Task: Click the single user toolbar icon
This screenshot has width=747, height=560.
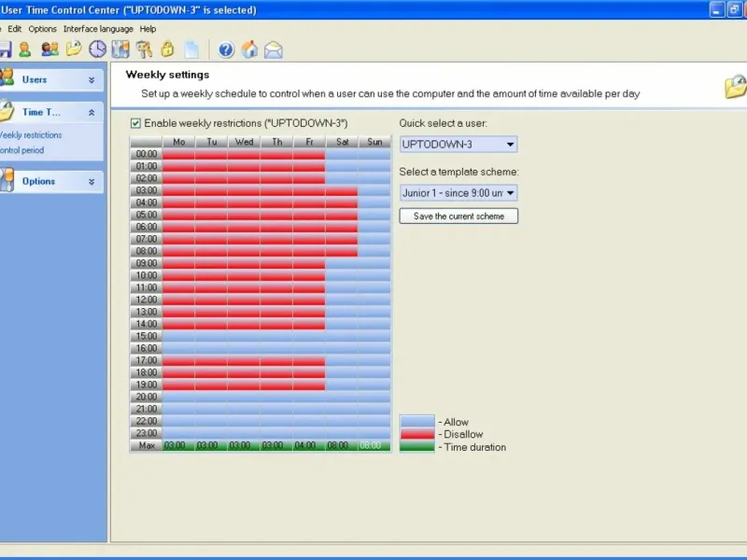Action: (x=25, y=49)
